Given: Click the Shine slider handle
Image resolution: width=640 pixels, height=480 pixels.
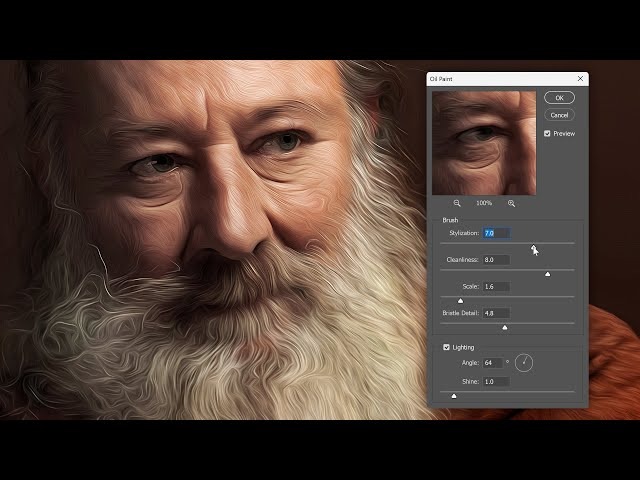Looking at the screenshot, I should click(x=453, y=395).
